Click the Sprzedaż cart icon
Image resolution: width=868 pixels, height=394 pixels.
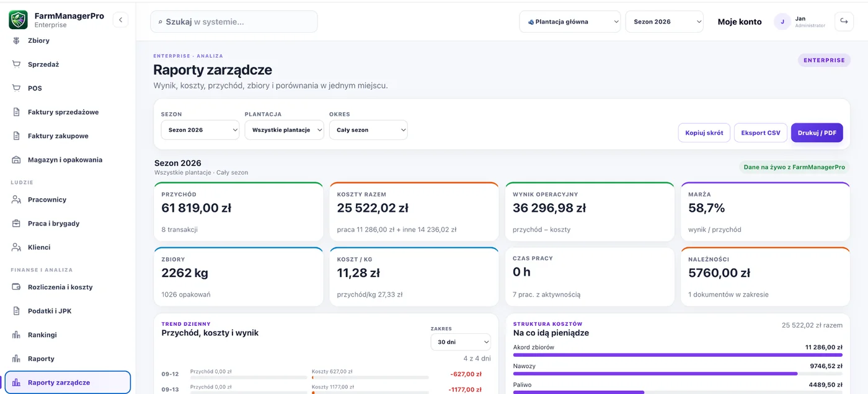[x=17, y=64]
